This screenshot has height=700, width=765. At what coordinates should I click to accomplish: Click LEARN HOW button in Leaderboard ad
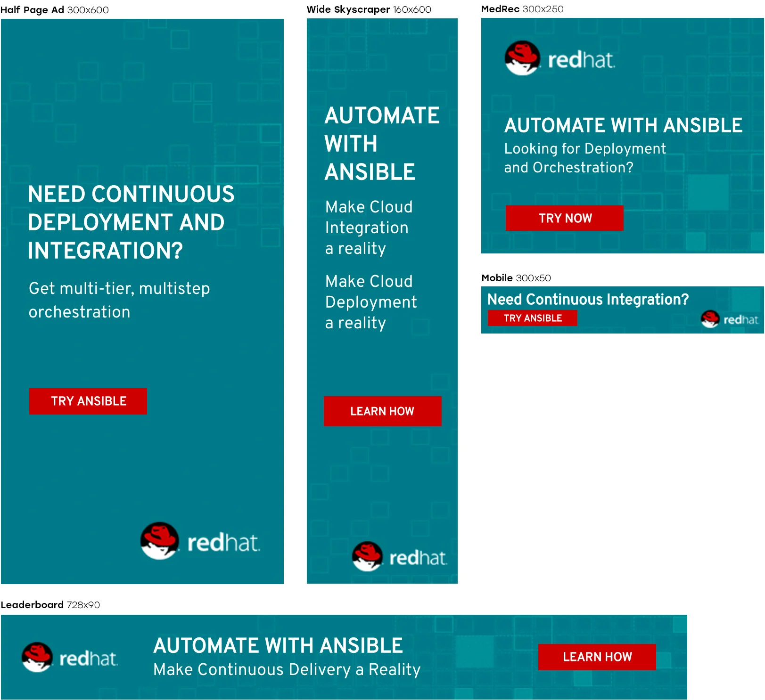pyautogui.click(x=597, y=657)
